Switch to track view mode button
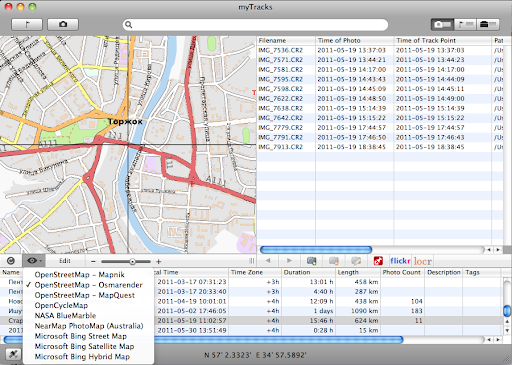Image resolution: width=512 pixels, height=365 pixels. pyautogui.click(x=488, y=24)
